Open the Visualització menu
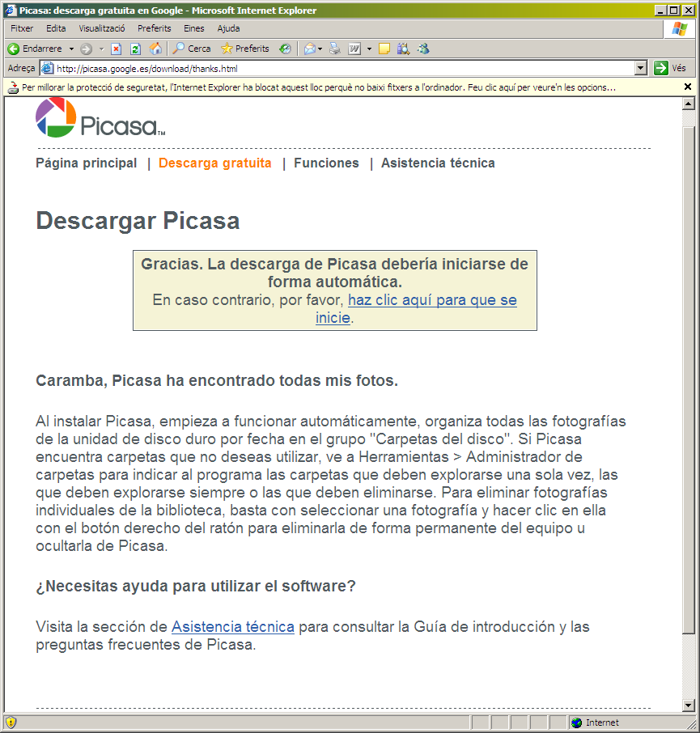Image resolution: width=700 pixels, height=733 pixels. pos(102,28)
